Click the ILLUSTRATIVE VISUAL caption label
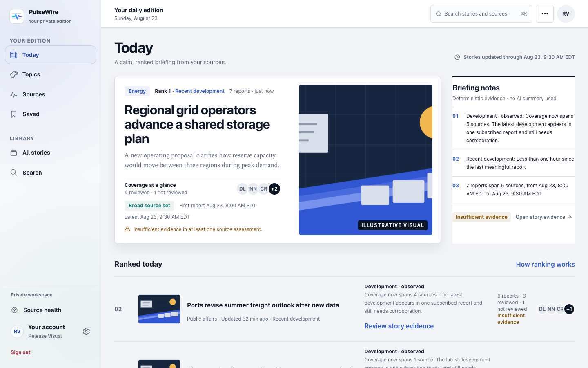This screenshot has height=368, width=588. pyautogui.click(x=393, y=225)
